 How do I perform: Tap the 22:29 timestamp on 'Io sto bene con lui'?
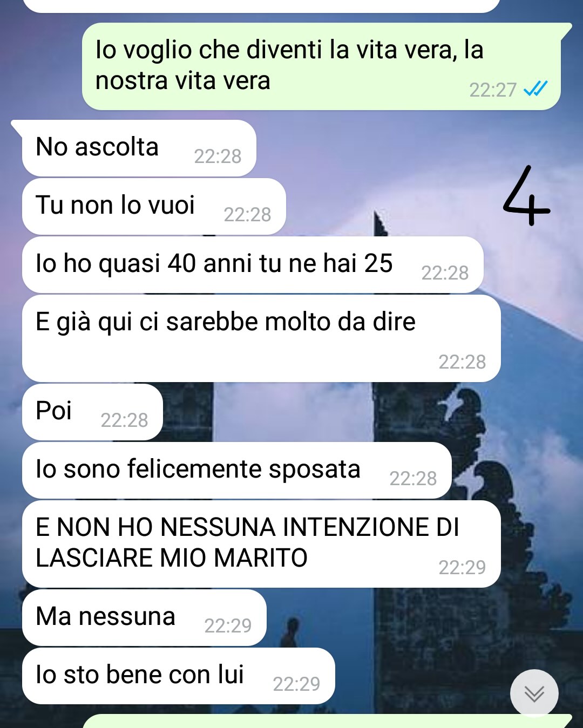296,684
